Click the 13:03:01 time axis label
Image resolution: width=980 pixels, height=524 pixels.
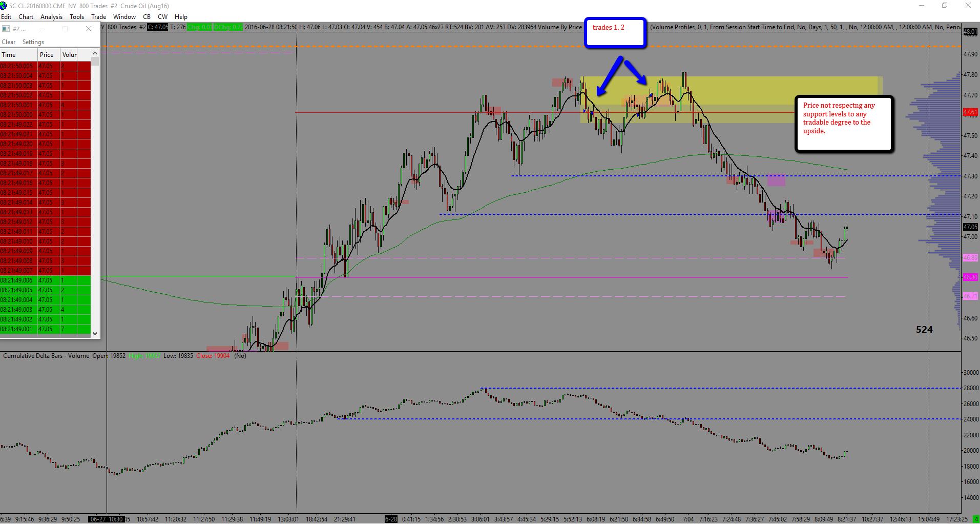tap(288, 519)
